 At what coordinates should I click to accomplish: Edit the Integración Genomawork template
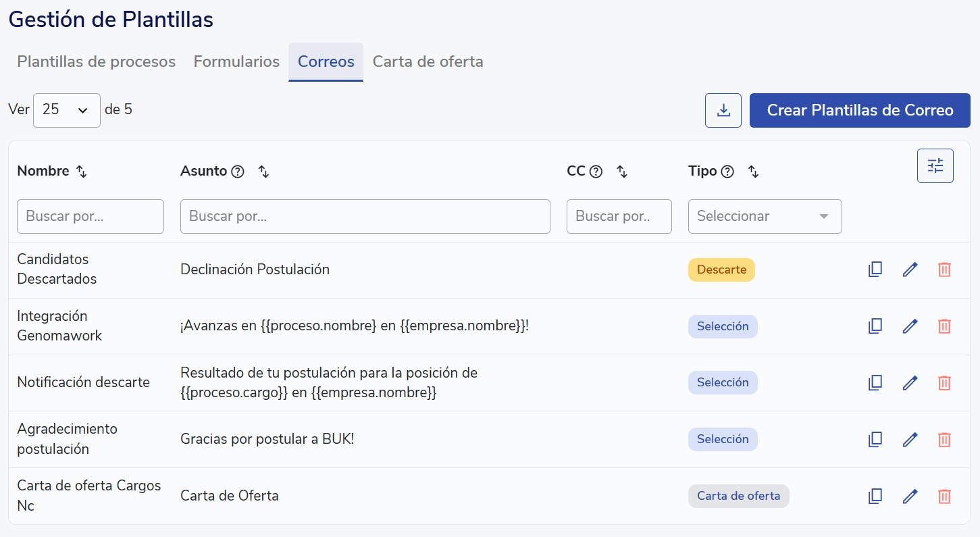click(910, 326)
